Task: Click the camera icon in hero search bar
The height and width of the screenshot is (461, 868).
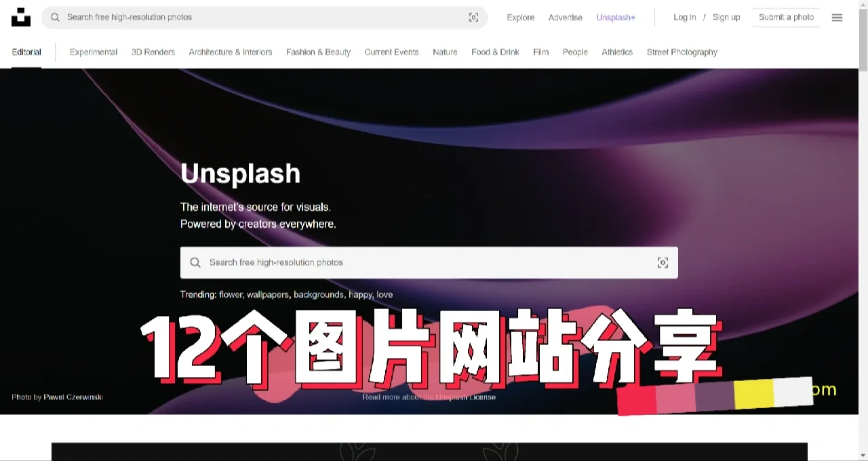Action: 663,262
